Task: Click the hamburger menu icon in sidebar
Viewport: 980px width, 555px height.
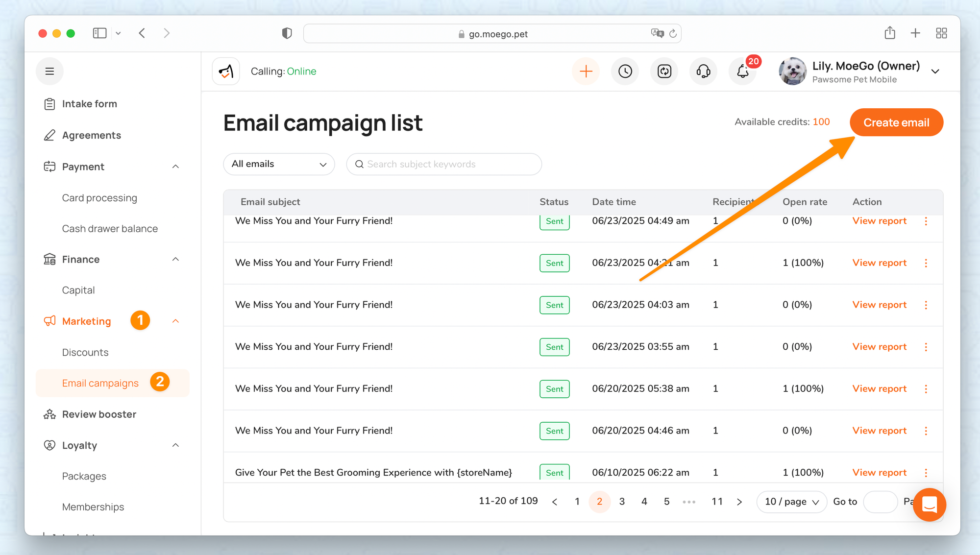Action: click(x=49, y=72)
